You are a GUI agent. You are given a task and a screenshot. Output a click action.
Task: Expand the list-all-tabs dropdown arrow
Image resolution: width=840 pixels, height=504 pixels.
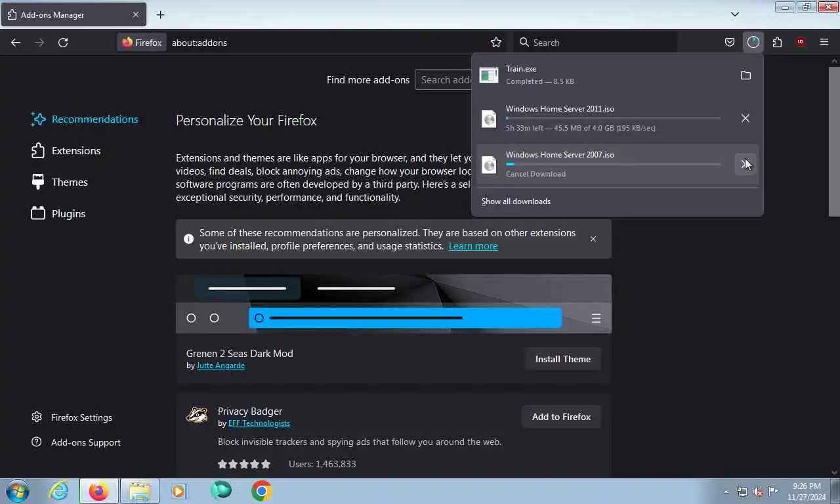click(x=735, y=14)
